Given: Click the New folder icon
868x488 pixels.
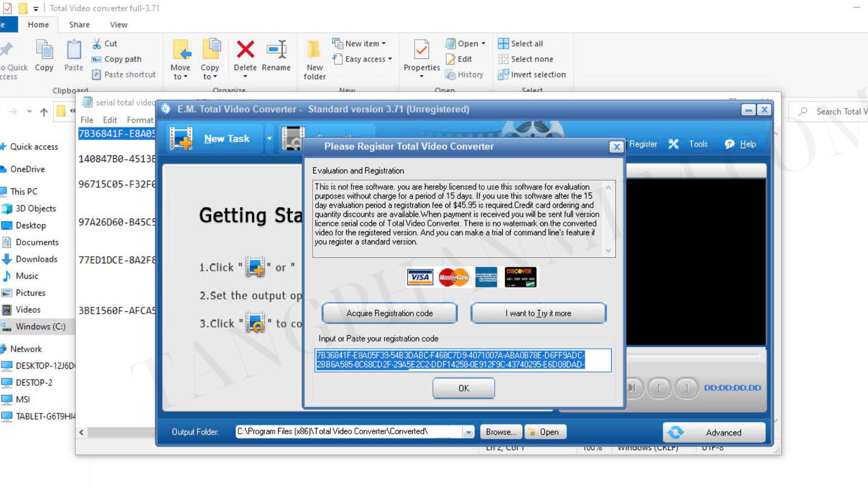Looking at the screenshot, I should pyautogui.click(x=314, y=50).
